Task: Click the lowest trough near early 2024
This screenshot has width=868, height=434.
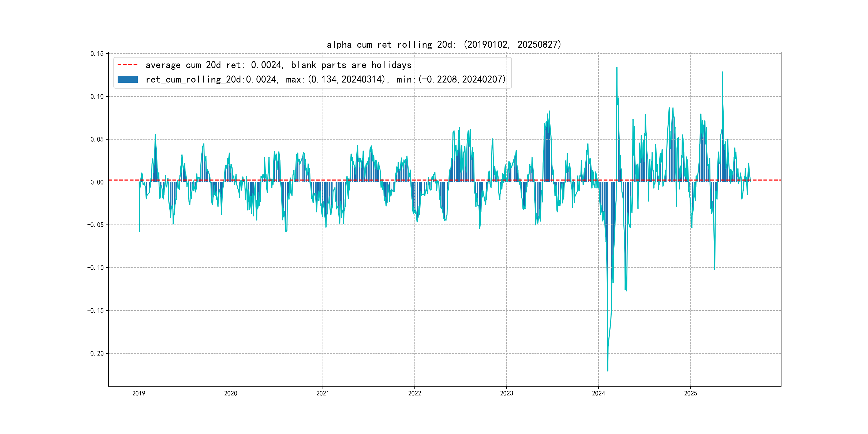Action: 608,370
